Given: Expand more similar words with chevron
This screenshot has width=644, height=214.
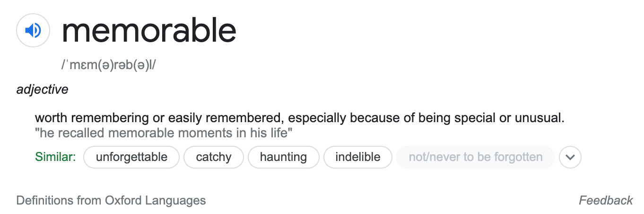Looking at the screenshot, I should tap(570, 157).
